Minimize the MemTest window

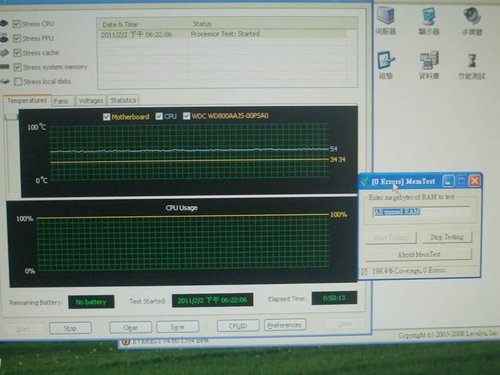click(x=448, y=181)
